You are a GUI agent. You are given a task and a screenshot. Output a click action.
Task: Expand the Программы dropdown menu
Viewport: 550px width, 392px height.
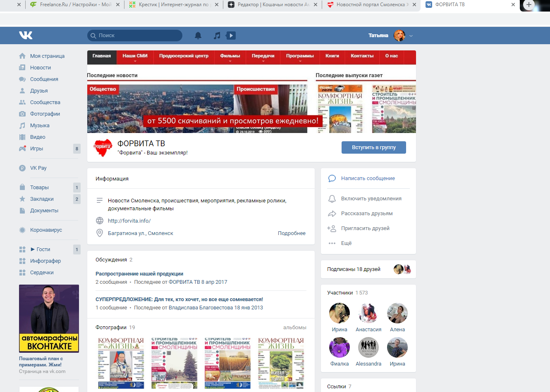tap(300, 57)
